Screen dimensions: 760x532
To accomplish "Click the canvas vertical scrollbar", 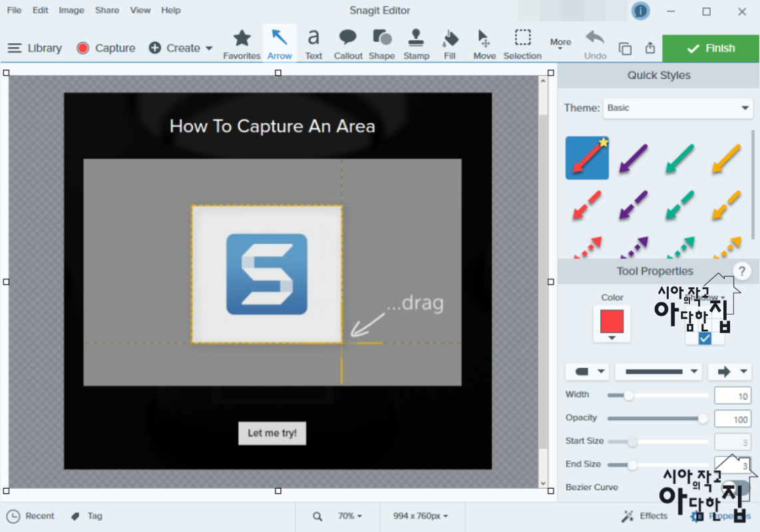I will click(543, 281).
